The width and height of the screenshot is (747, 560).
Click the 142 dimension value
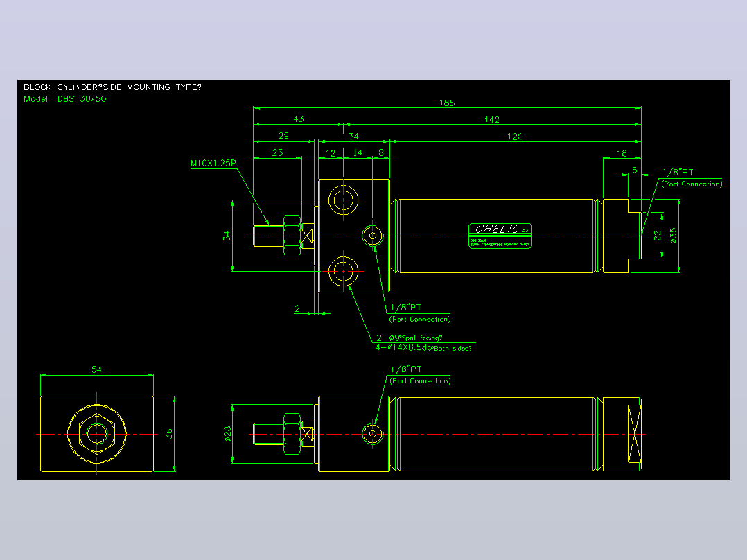(x=492, y=119)
